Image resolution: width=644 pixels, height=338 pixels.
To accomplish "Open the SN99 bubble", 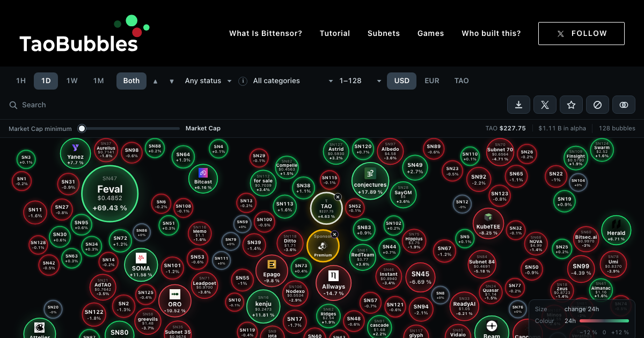I will pyautogui.click(x=581, y=269).
